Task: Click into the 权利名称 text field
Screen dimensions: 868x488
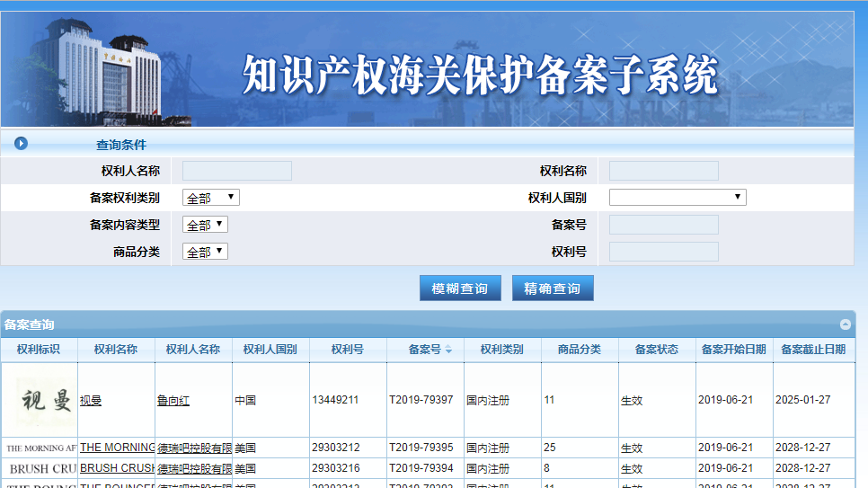Action: 663,171
